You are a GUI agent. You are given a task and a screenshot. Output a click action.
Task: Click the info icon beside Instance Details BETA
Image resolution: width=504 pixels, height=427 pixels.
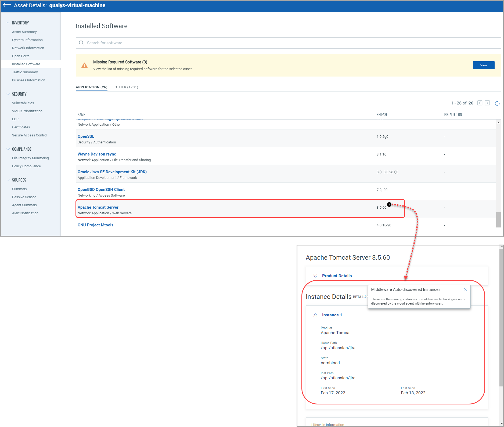tap(364, 297)
